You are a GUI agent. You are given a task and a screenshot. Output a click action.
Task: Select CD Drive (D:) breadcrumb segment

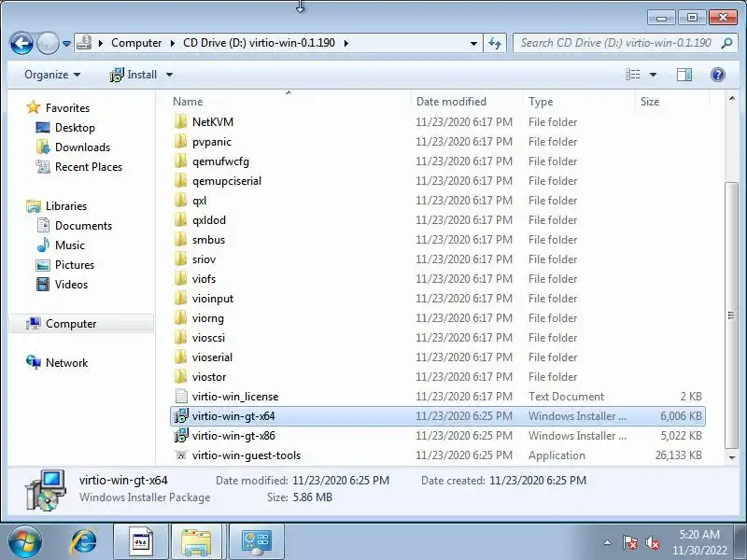[x=259, y=43]
